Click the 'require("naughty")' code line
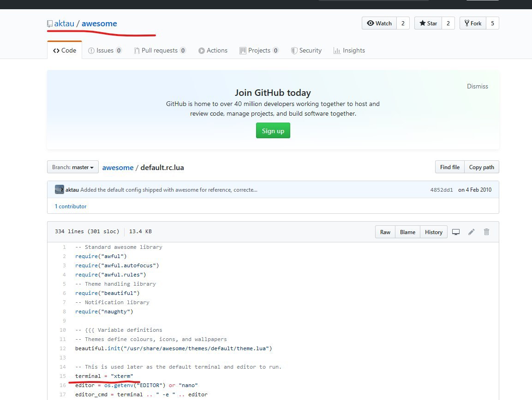532x400 pixels. point(104,312)
